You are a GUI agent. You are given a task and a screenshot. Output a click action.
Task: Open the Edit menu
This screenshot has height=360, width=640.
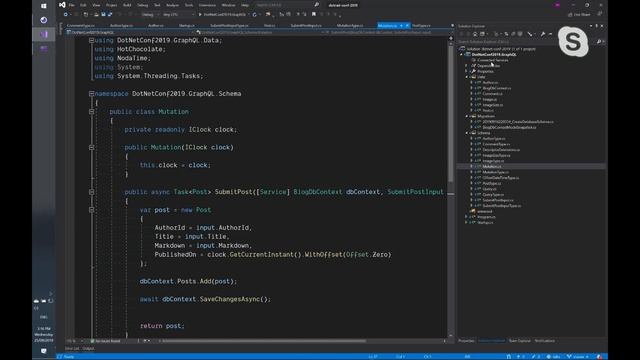83,5
